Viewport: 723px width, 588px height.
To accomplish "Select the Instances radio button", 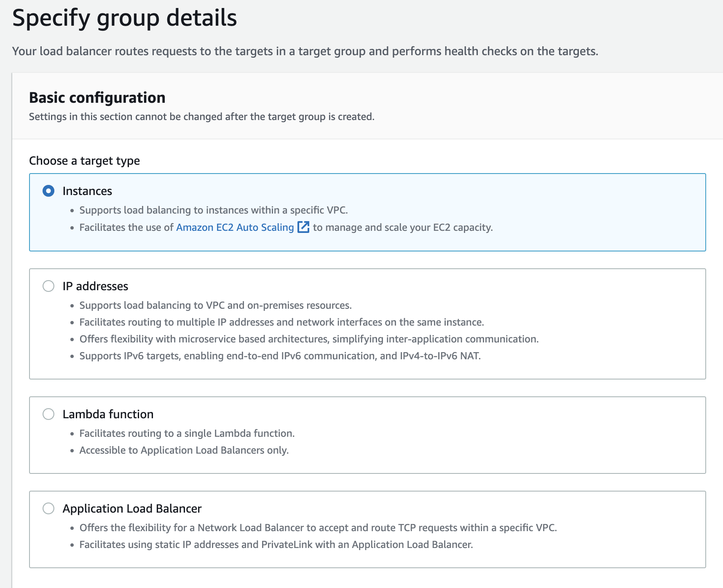I will 48,191.
